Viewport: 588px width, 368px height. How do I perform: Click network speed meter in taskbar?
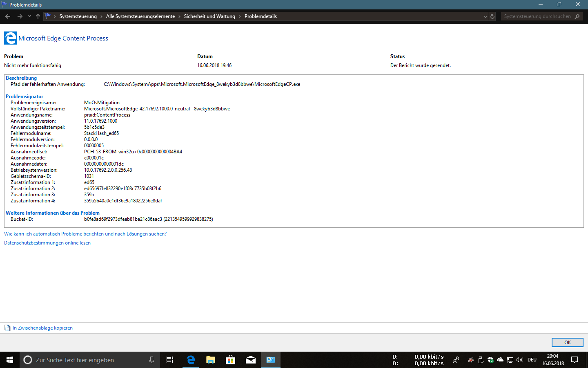[418, 360]
